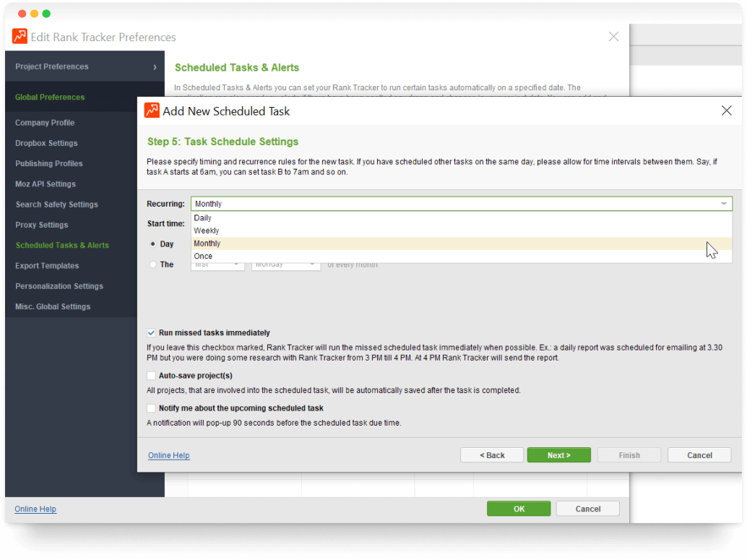This screenshot has width=747, height=560.
Task: Choose Daily from the Recurring list
Action: point(461,217)
